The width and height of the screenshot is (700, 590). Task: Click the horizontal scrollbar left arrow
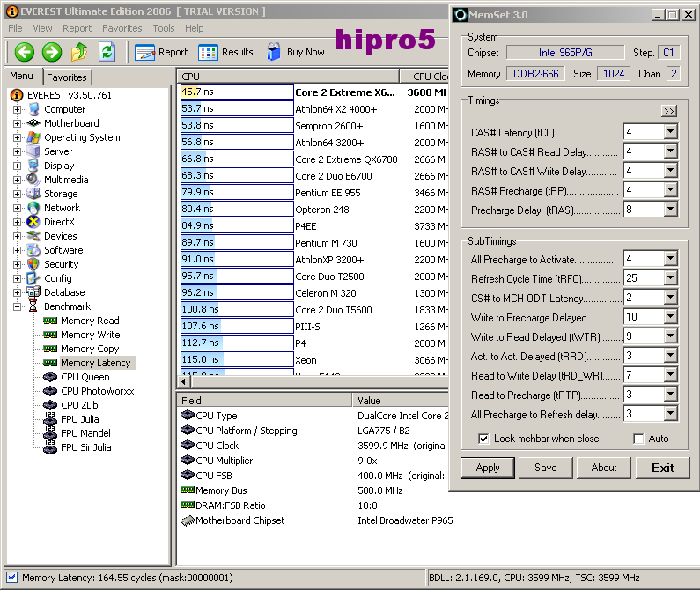(x=183, y=381)
